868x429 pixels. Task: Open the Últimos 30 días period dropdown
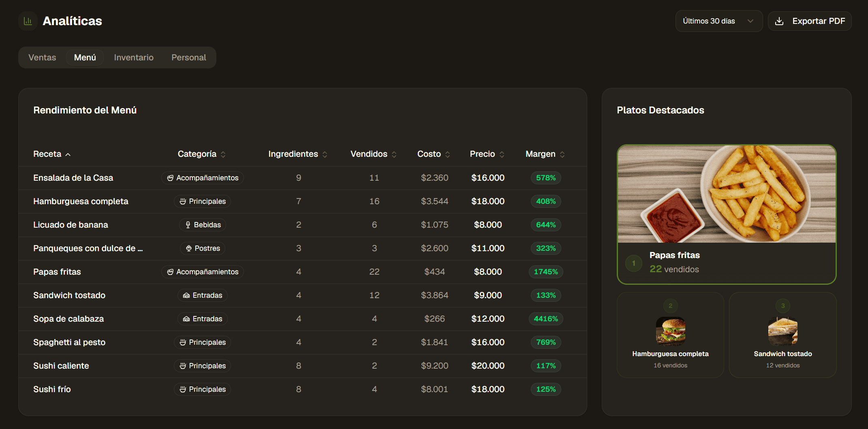point(719,21)
